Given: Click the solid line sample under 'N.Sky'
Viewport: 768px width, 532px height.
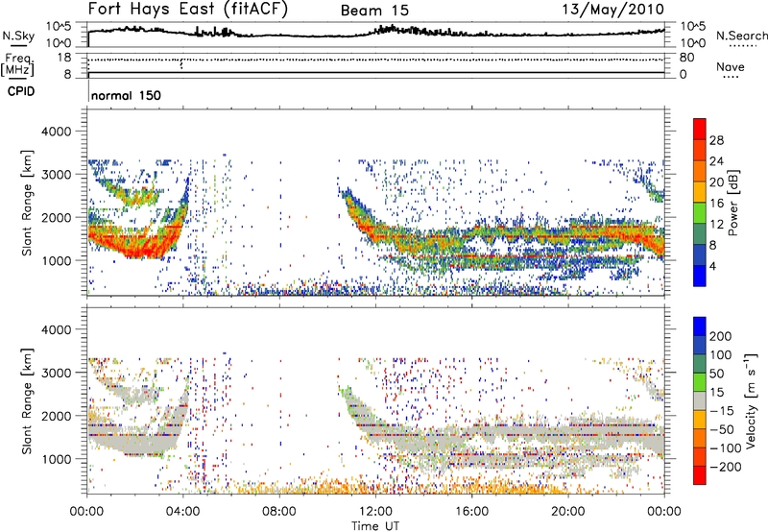Looking at the screenshot, I should tap(18, 46).
